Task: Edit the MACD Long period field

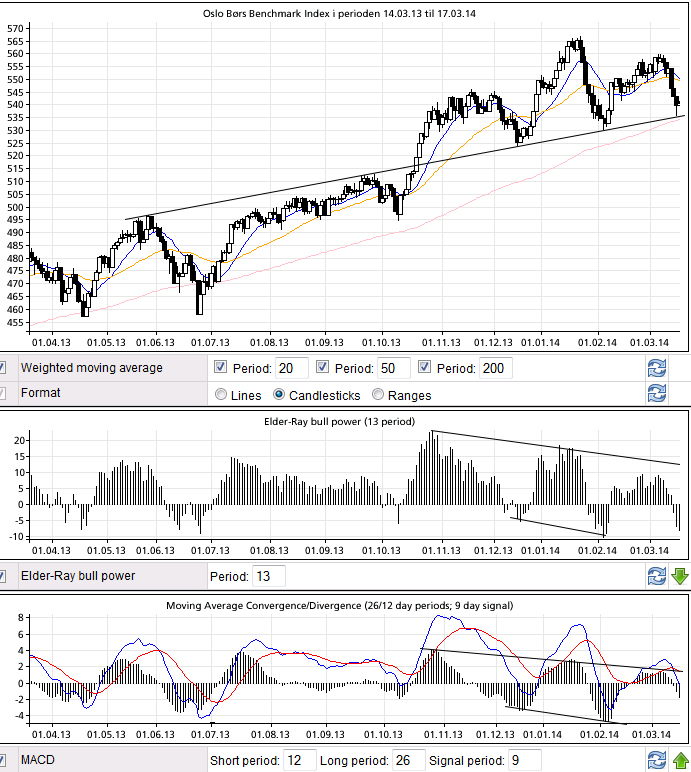Action: [408, 761]
